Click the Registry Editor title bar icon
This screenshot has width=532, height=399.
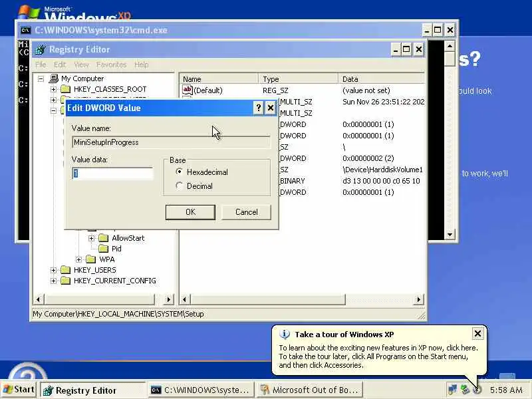pos(40,49)
